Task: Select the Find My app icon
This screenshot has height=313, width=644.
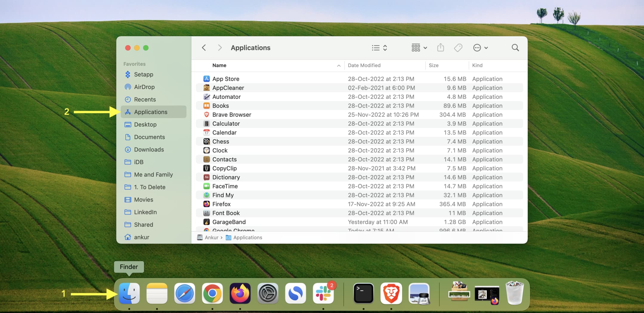Action: point(207,195)
